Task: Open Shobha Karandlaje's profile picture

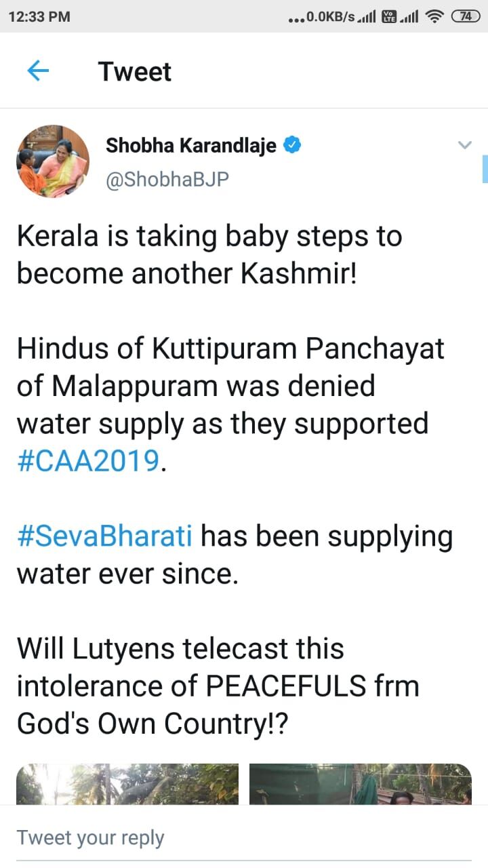Action: [x=53, y=161]
